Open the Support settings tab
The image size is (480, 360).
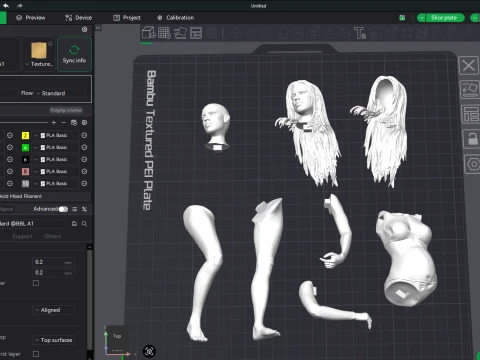tap(22, 236)
